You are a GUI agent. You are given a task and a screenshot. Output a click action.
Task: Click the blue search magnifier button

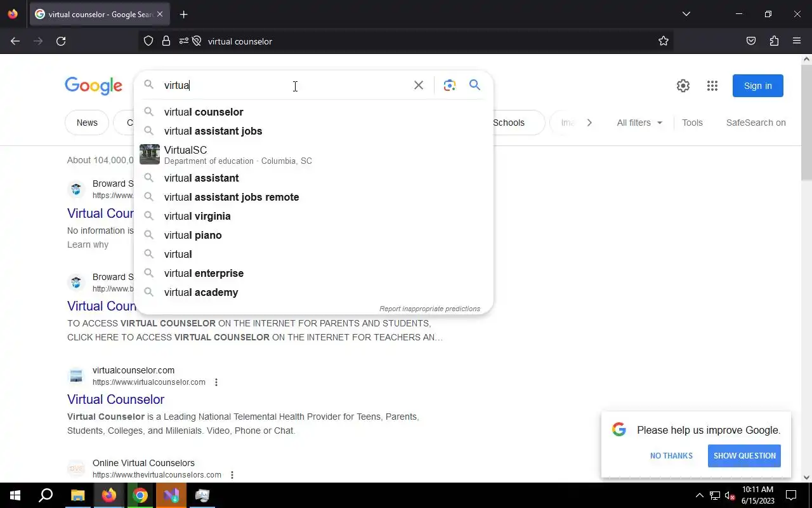pos(475,85)
